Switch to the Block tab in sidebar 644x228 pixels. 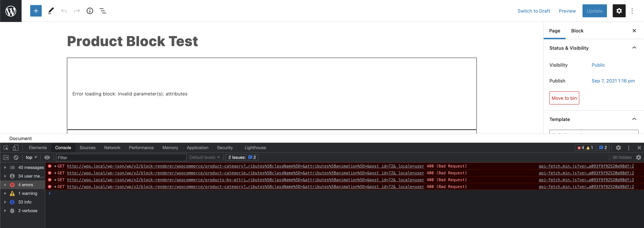[x=577, y=31]
